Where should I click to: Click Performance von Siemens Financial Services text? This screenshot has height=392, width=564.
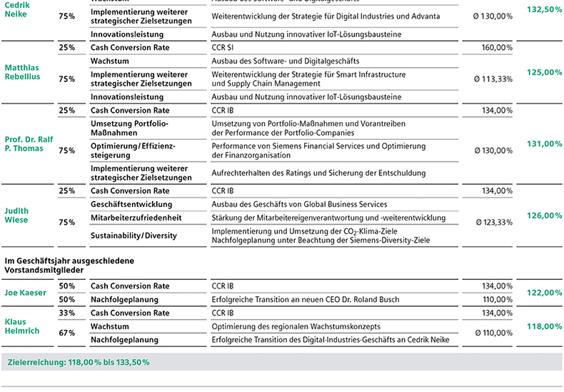coord(318,151)
